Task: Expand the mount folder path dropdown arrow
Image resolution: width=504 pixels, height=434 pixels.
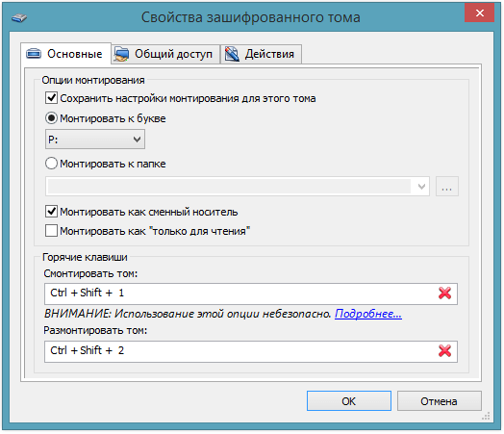Action: pos(421,186)
